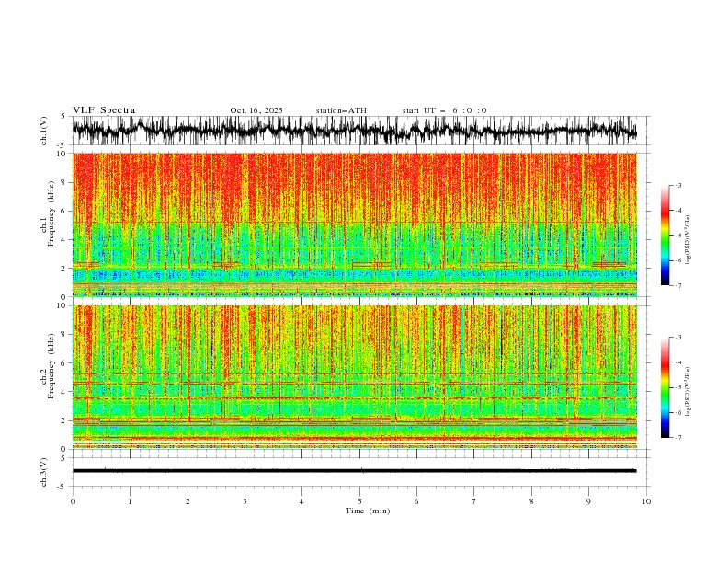Viewport: 728px width, 563px height.
Task: Click the upper colorbar 'log(PSD)(V²/Hz)' label
Action: pyautogui.click(x=688, y=240)
